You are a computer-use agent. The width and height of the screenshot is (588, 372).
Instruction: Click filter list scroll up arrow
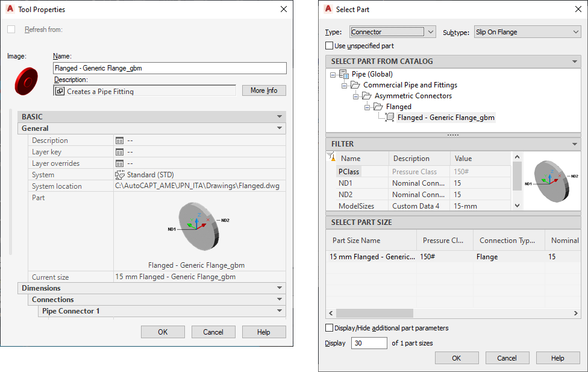[517, 157]
